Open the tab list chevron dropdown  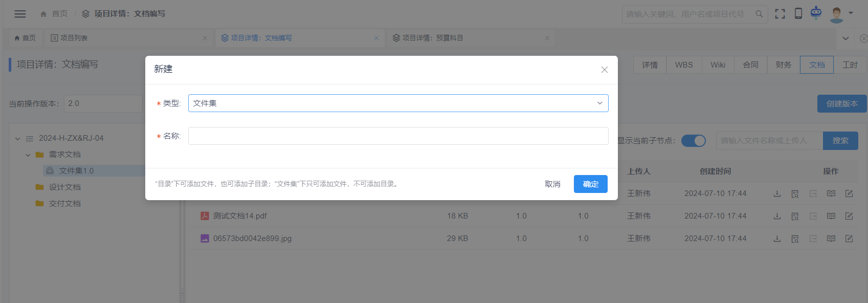(845, 38)
